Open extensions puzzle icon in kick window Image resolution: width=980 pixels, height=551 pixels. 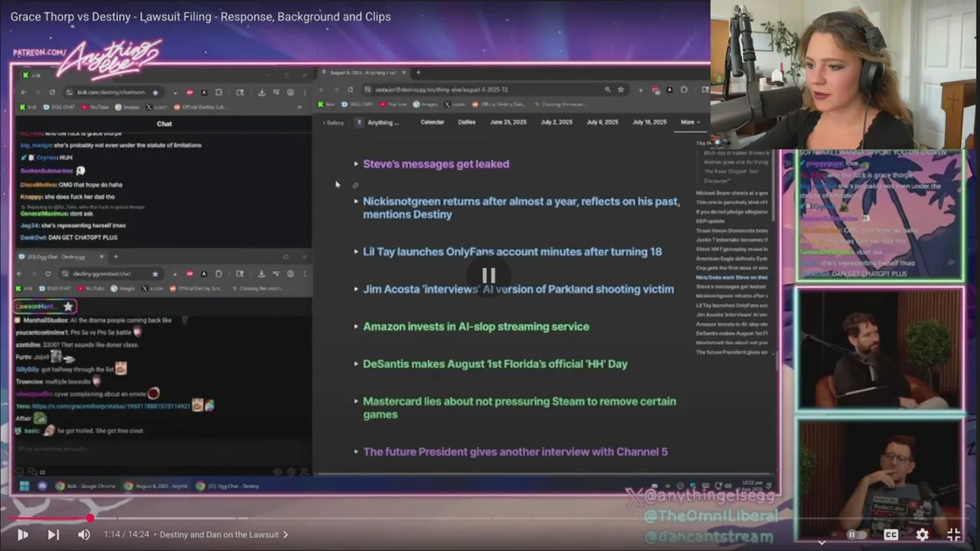219,93
